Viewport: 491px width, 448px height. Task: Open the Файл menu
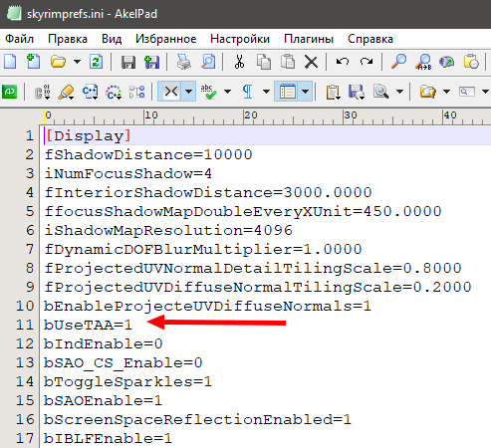pyautogui.click(x=19, y=39)
